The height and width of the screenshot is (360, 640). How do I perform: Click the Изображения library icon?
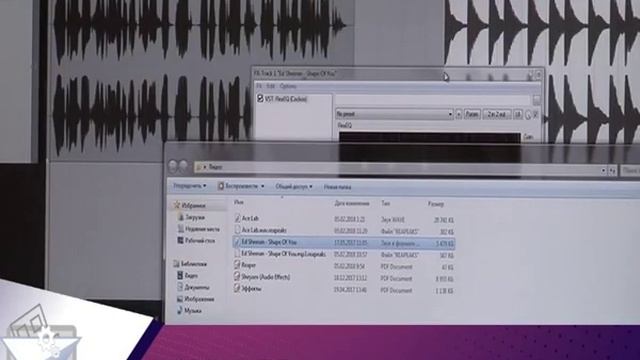tap(180, 299)
